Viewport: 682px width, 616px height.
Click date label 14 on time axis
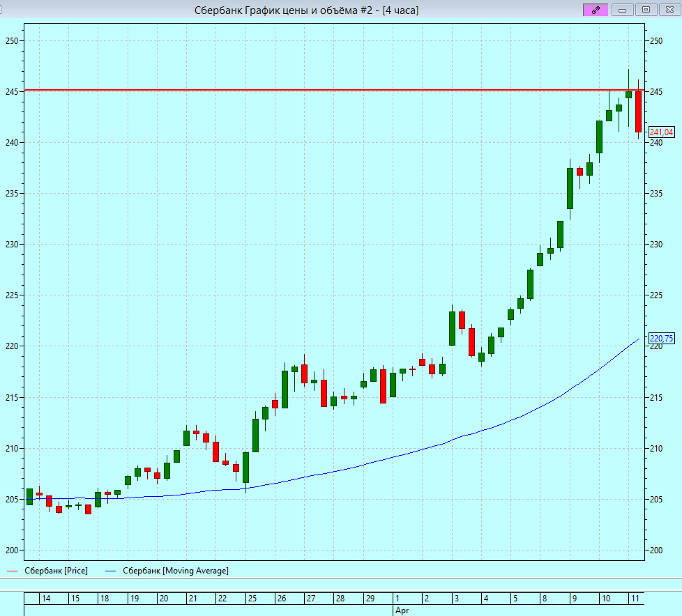(x=45, y=599)
